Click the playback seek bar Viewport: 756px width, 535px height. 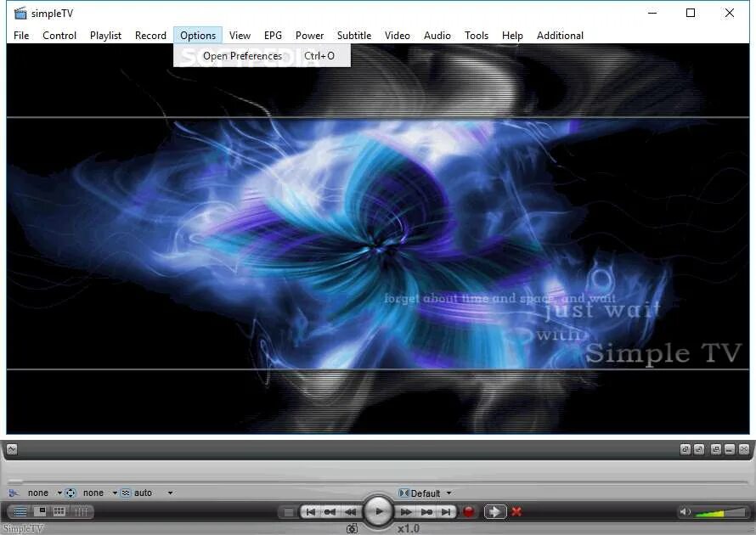click(x=377, y=481)
